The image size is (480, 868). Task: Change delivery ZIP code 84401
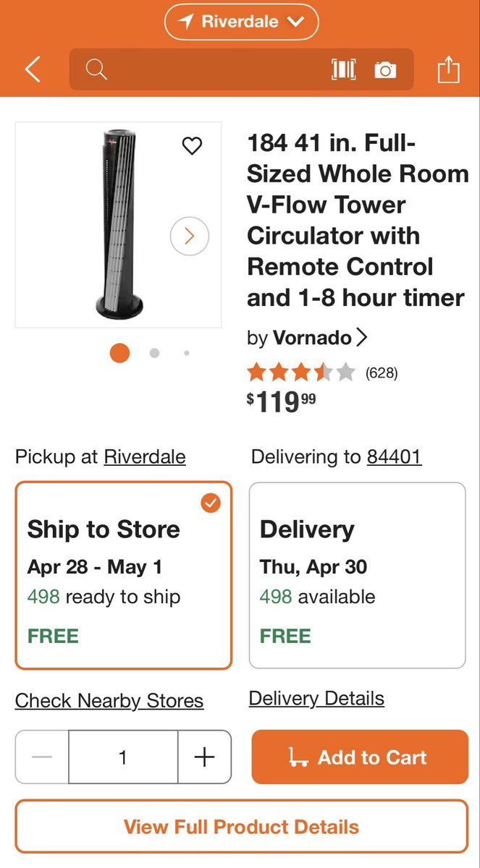(394, 456)
